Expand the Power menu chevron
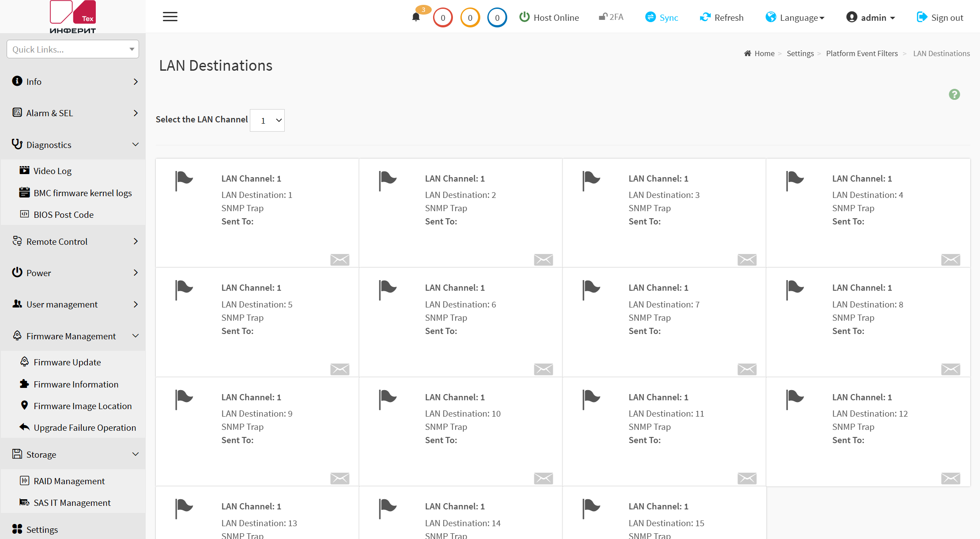 coord(136,273)
